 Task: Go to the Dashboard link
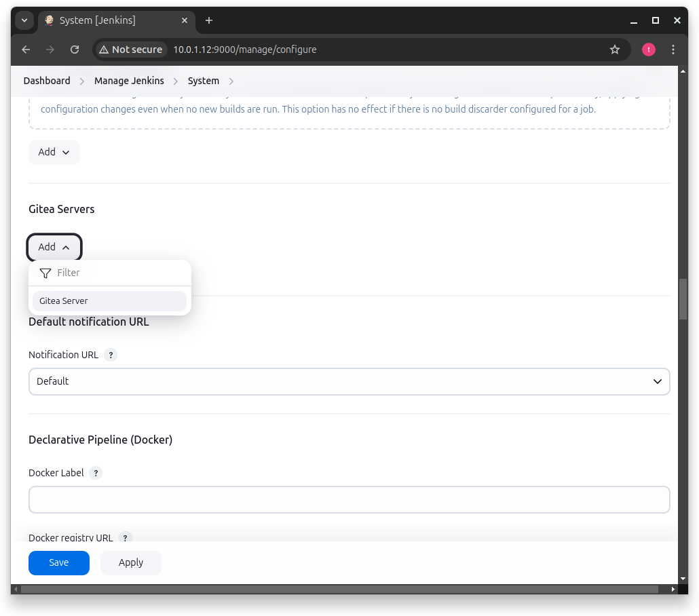pos(46,80)
